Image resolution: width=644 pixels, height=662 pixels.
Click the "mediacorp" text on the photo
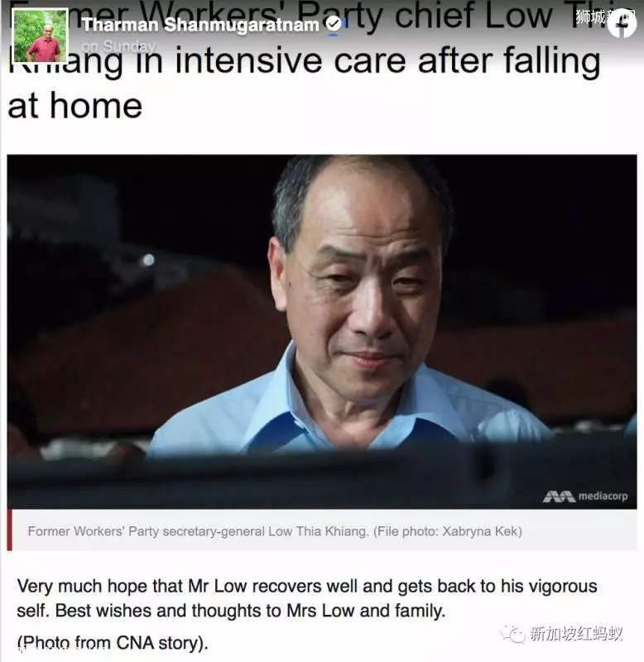tap(603, 496)
